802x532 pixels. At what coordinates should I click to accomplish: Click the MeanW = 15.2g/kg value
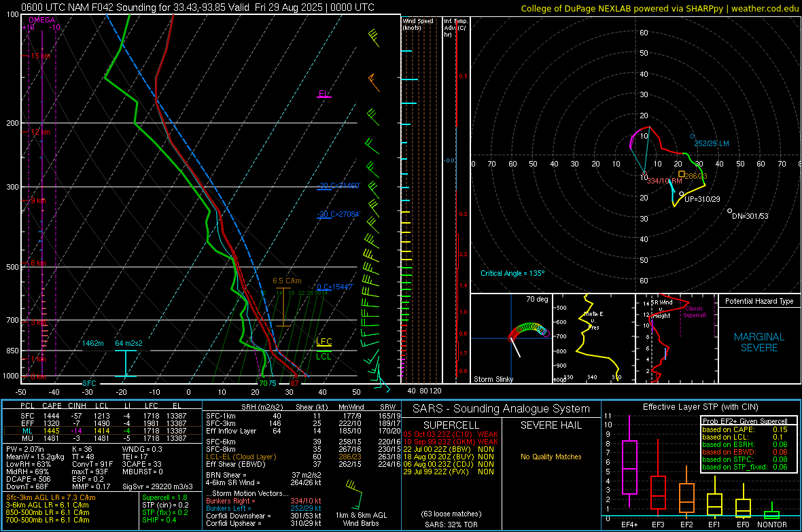pyautogui.click(x=35, y=457)
